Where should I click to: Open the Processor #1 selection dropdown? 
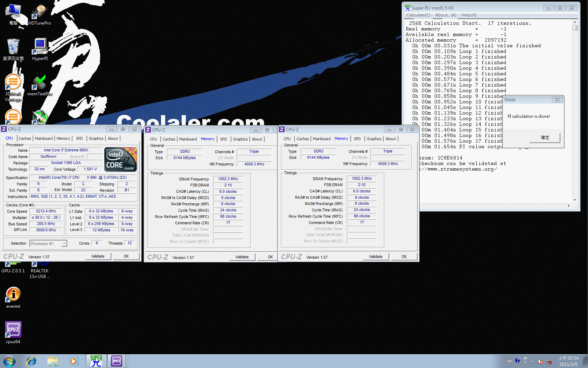(x=48, y=243)
